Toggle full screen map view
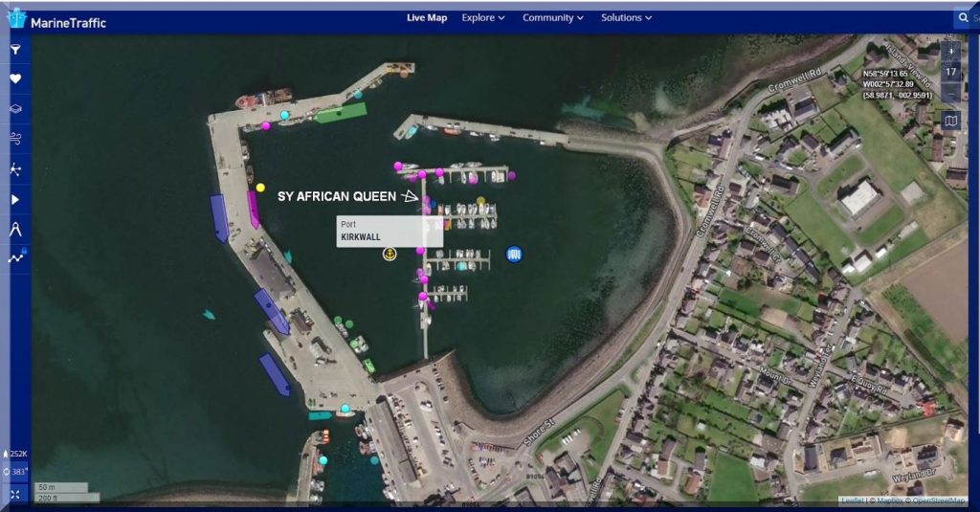980x512 pixels. click(15, 494)
